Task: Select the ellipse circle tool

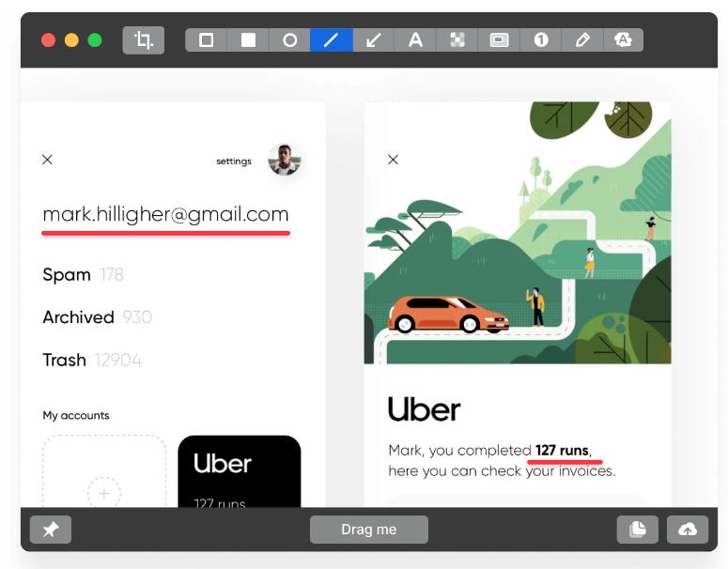Action: tap(289, 40)
